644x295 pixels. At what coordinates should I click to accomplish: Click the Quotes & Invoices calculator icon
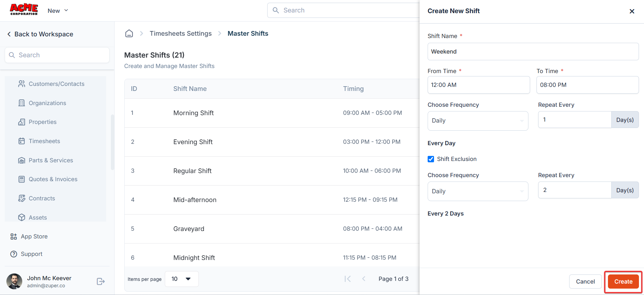click(x=22, y=179)
